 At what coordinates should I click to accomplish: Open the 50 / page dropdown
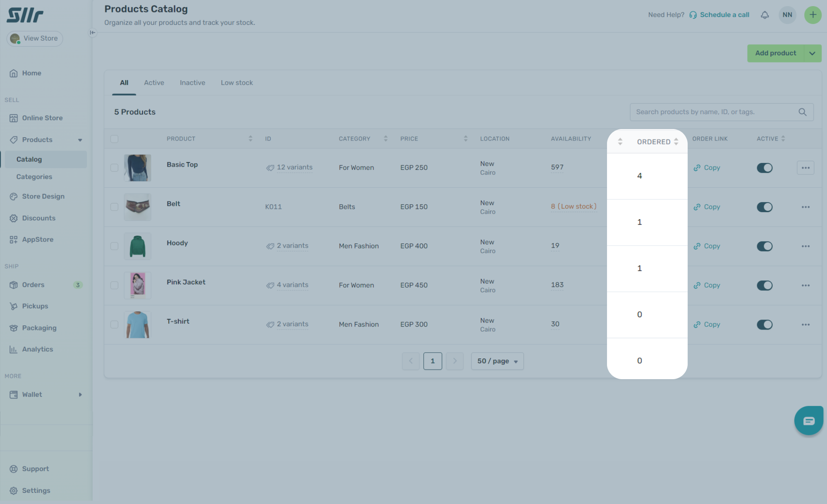click(497, 361)
